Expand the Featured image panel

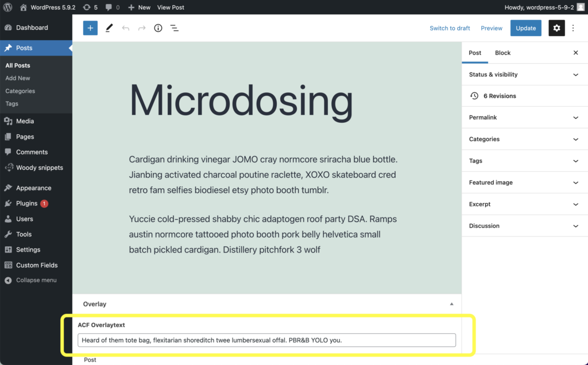[525, 183]
